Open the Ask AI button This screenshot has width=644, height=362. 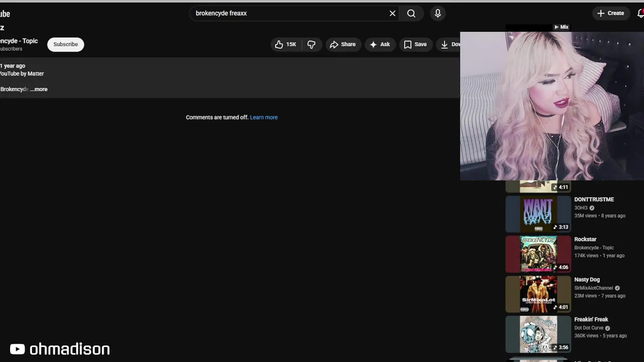[380, 44]
